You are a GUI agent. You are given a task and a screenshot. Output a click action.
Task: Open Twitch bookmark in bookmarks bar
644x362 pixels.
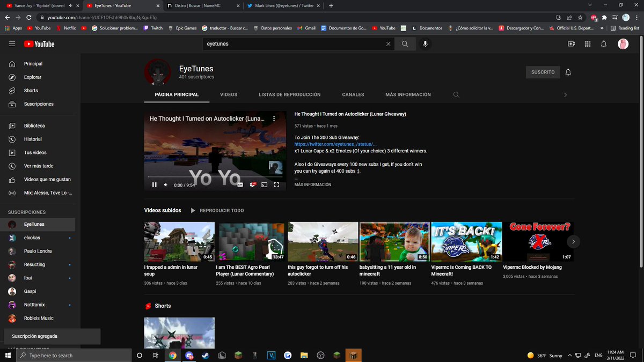153,28
